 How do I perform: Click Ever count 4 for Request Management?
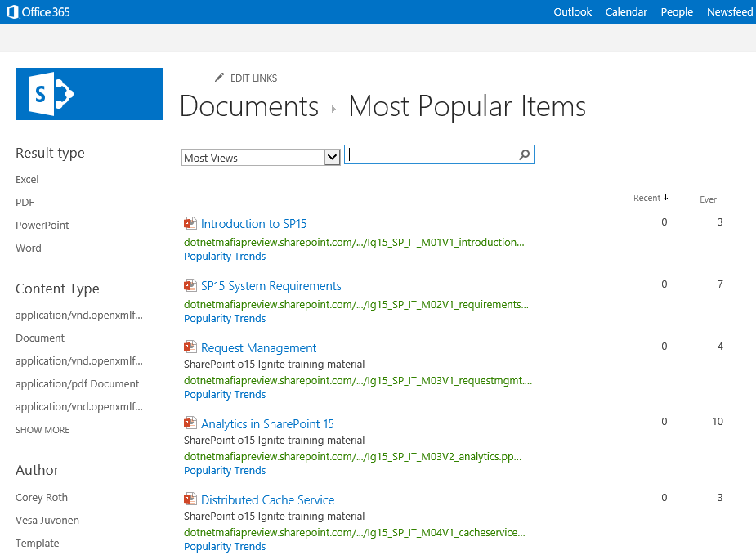tap(720, 347)
